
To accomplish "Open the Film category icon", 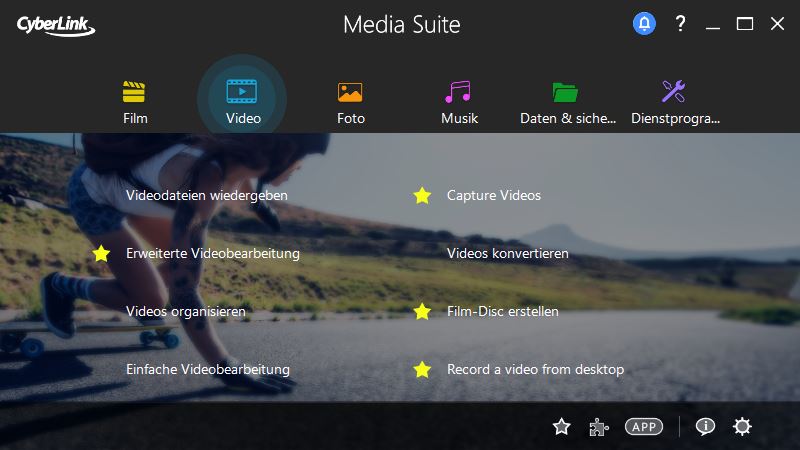I will (x=135, y=93).
